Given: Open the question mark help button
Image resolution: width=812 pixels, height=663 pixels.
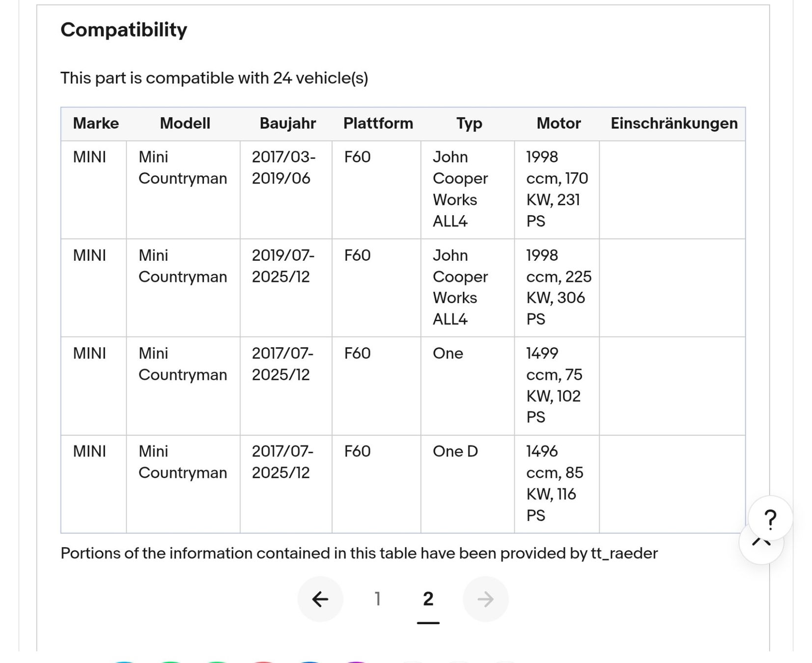Looking at the screenshot, I should point(770,519).
